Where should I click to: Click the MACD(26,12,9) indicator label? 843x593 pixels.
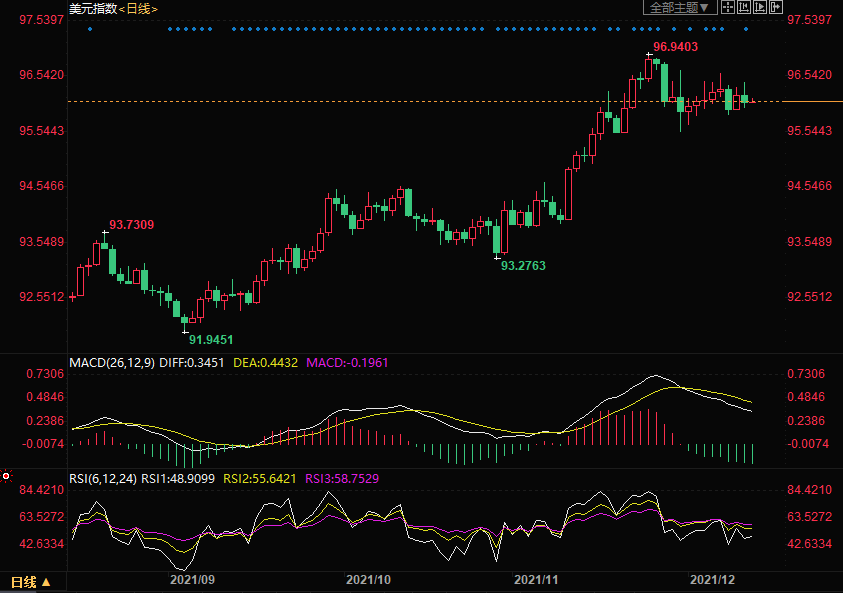tap(111, 361)
